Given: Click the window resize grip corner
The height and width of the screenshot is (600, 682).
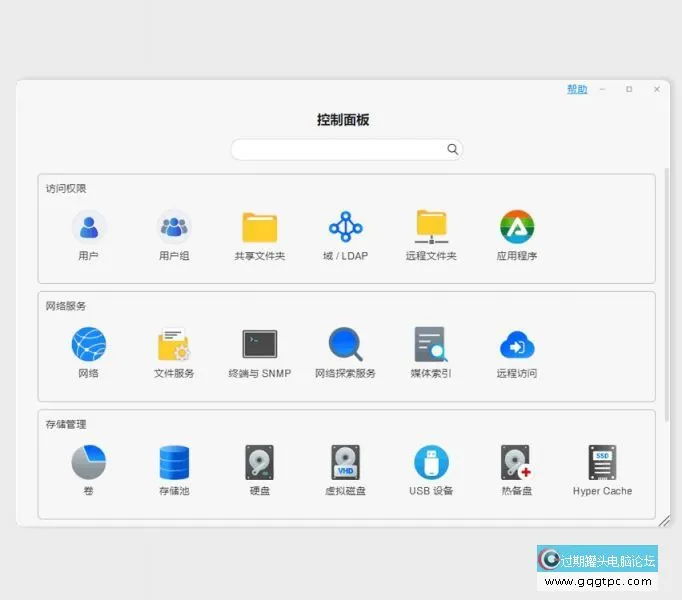Looking at the screenshot, I should point(664,521).
